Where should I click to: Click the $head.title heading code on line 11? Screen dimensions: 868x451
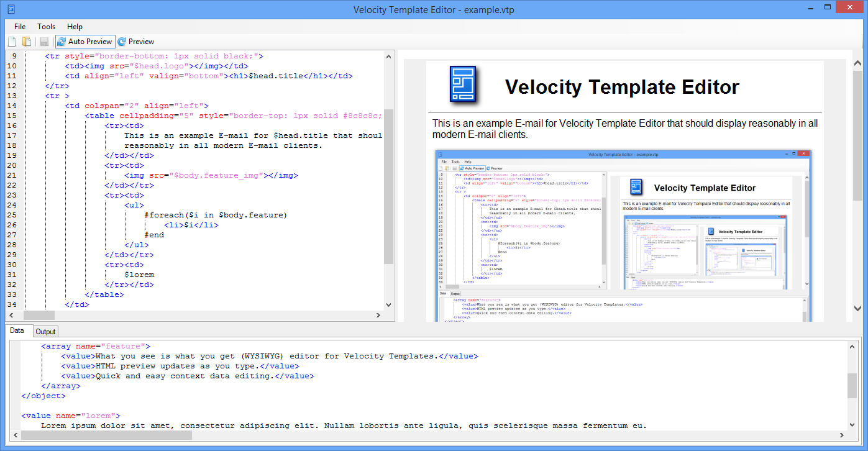[209, 76]
